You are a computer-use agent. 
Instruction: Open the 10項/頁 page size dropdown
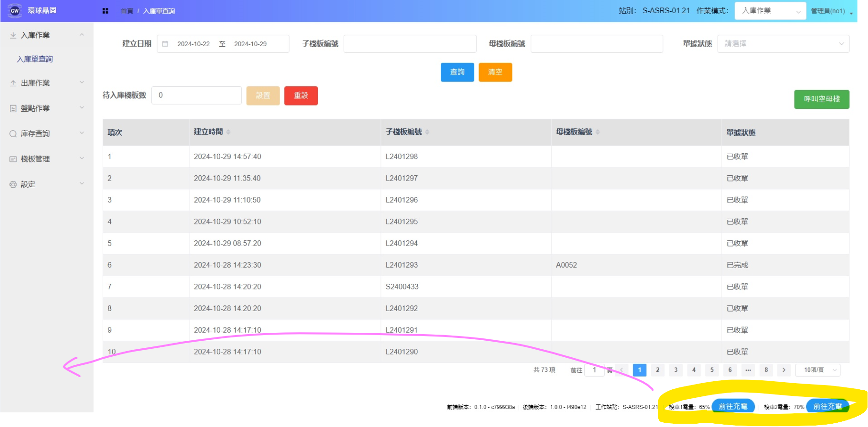(818, 370)
